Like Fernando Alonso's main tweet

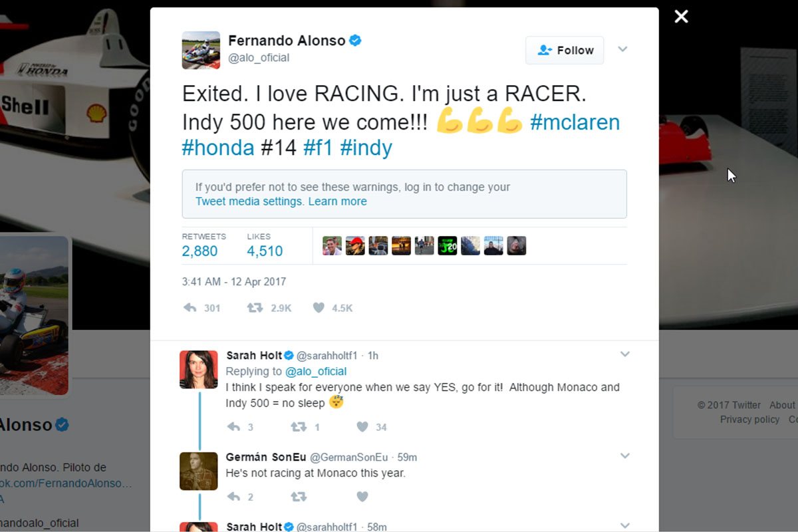click(319, 308)
